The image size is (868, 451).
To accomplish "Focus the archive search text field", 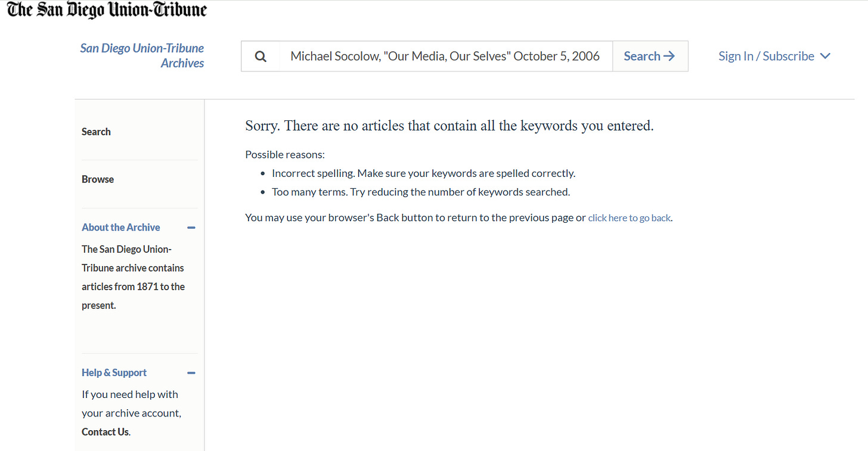I will 445,56.
